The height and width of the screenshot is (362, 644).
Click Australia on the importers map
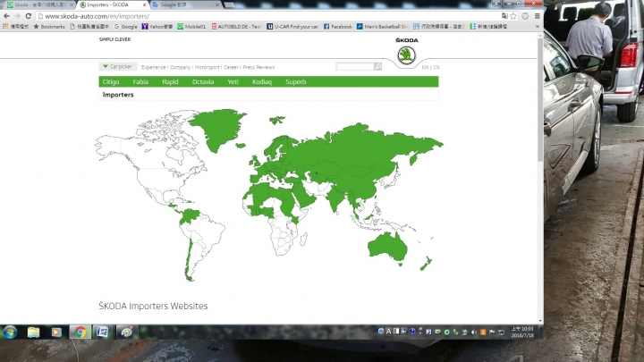pyautogui.click(x=387, y=247)
